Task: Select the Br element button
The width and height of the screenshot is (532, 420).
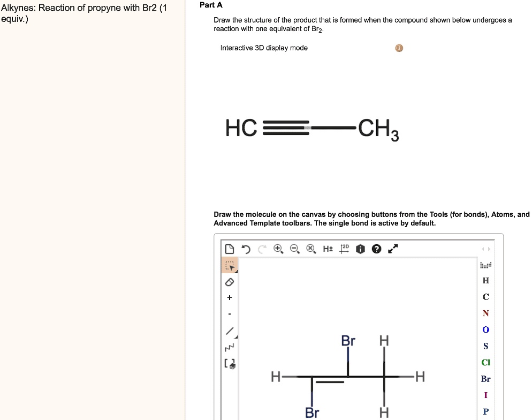Action: tap(485, 379)
